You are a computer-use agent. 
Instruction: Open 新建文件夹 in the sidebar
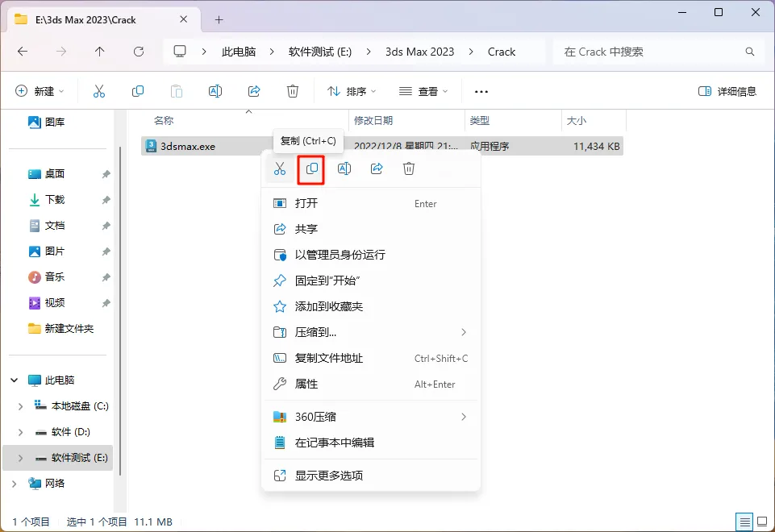(x=61, y=329)
